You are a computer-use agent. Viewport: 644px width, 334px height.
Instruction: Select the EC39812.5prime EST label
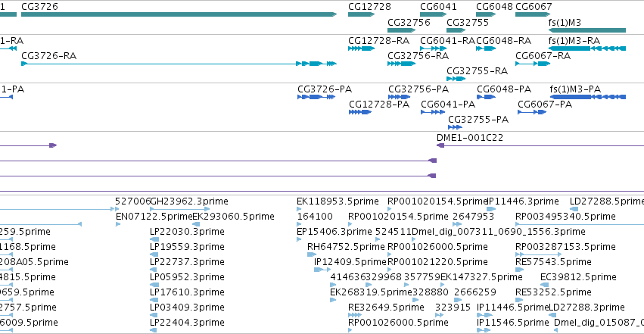(x=578, y=277)
